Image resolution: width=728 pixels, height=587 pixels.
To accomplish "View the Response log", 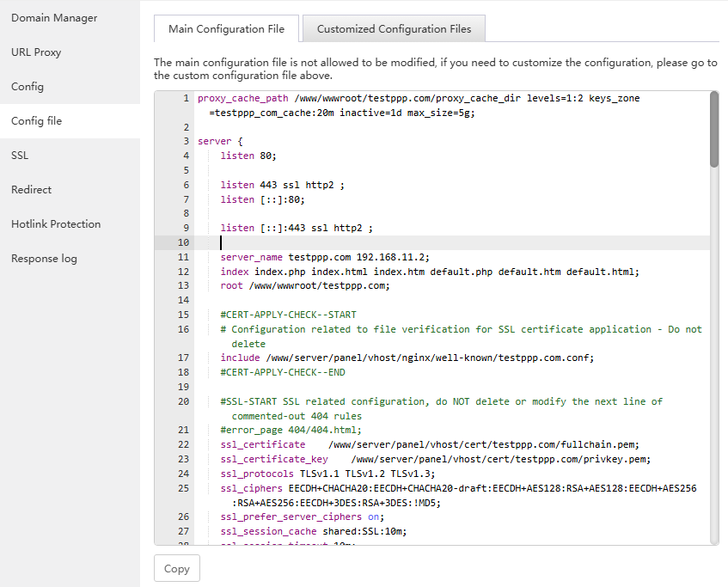I will (x=44, y=259).
